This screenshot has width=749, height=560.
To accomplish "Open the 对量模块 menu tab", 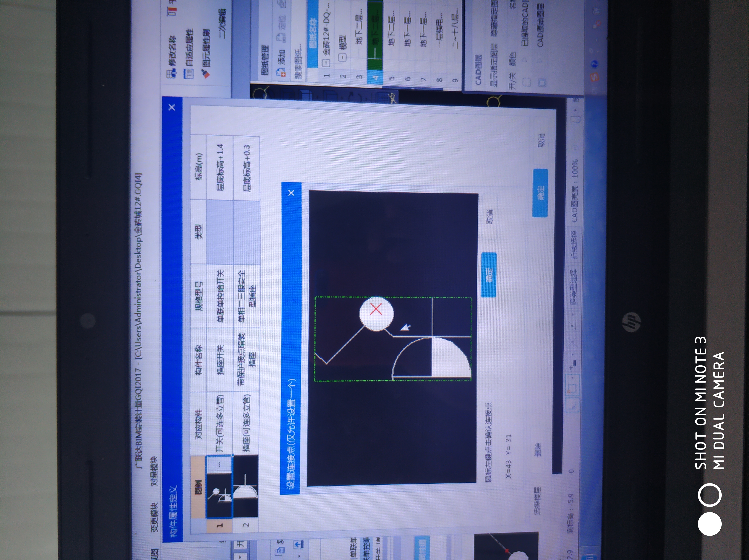I will 154,471.
